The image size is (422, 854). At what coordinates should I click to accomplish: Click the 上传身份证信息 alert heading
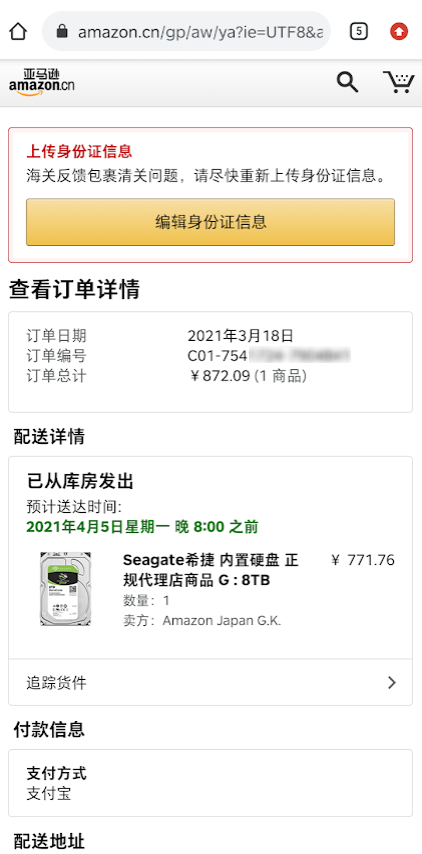[79, 151]
